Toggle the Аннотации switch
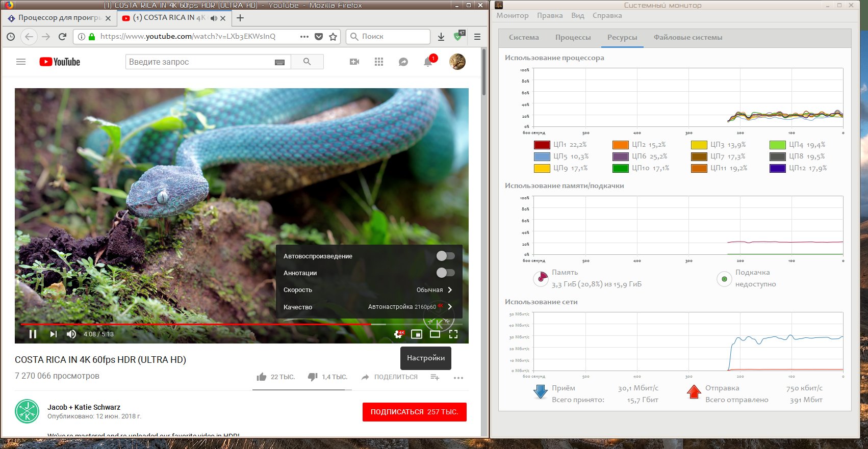The height and width of the screenshot is (449, 868). [x=445, y=273]
